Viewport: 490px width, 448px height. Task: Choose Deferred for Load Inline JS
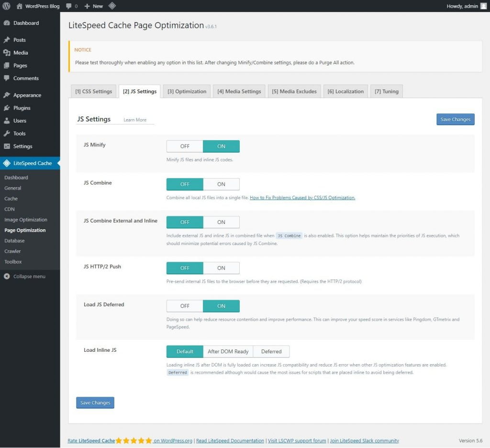coord(271,351)
